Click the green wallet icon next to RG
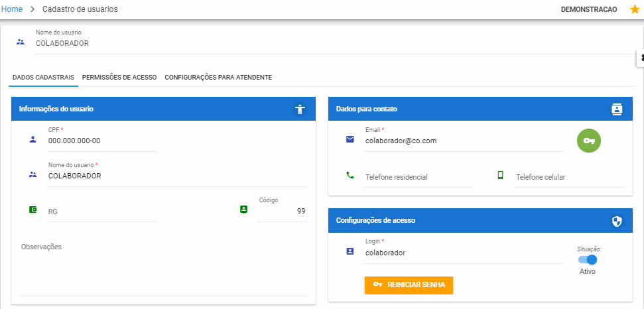The width and height of the screenshot is (644, 309). click(33, 210)
